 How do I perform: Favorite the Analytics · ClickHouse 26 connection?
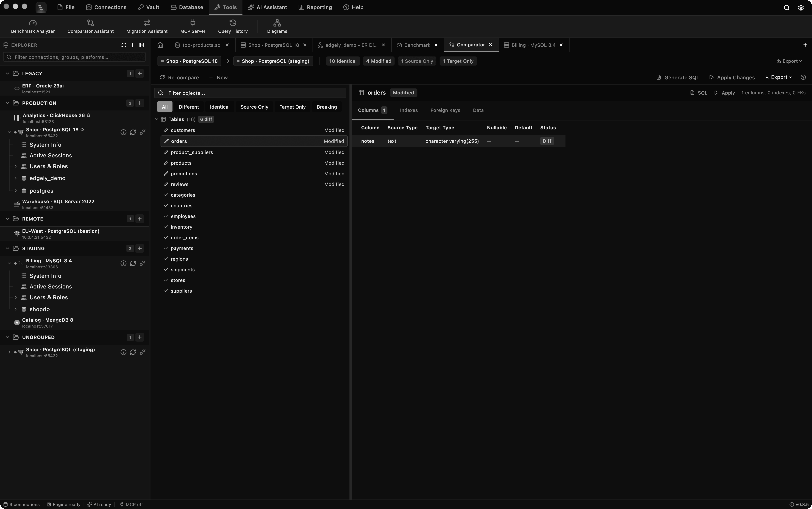point(88,116)
